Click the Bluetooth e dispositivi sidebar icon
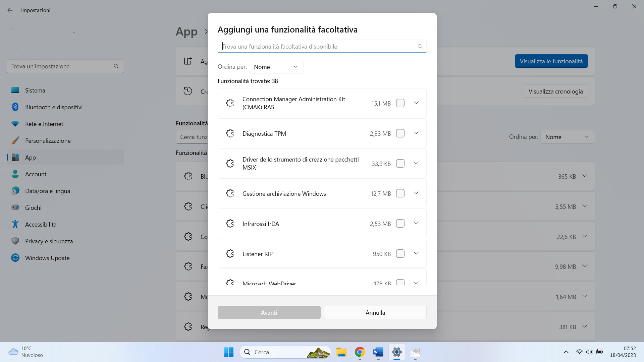Screen dimensions: 644x362 15,107
